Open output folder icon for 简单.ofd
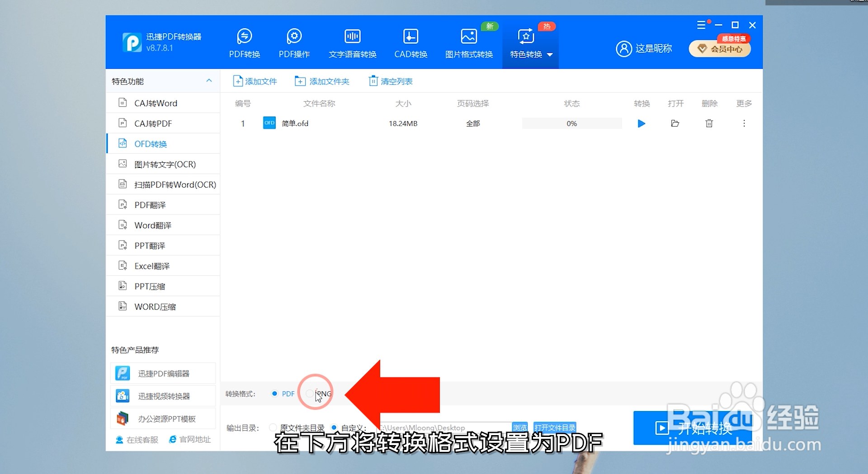The height and width of the screenshot is (474, 868). click(675, 123)
